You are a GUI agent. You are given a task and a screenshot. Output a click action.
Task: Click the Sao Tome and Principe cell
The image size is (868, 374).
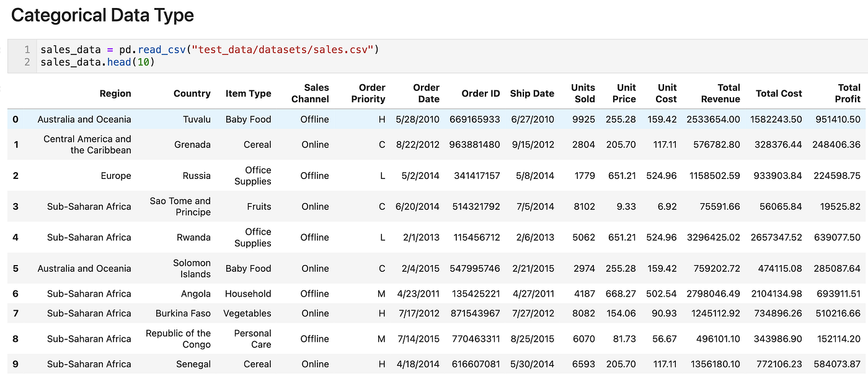point(180,206)
